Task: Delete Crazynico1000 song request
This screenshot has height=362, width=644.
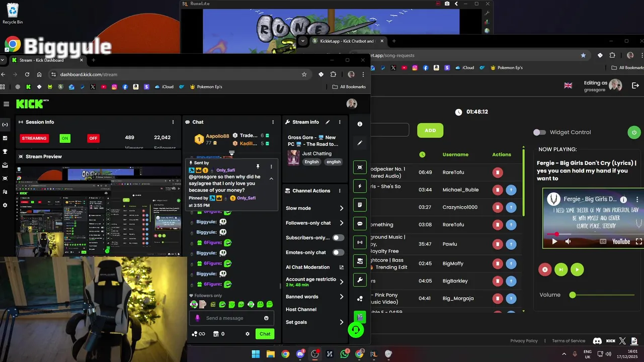Action: click(498, 207)
